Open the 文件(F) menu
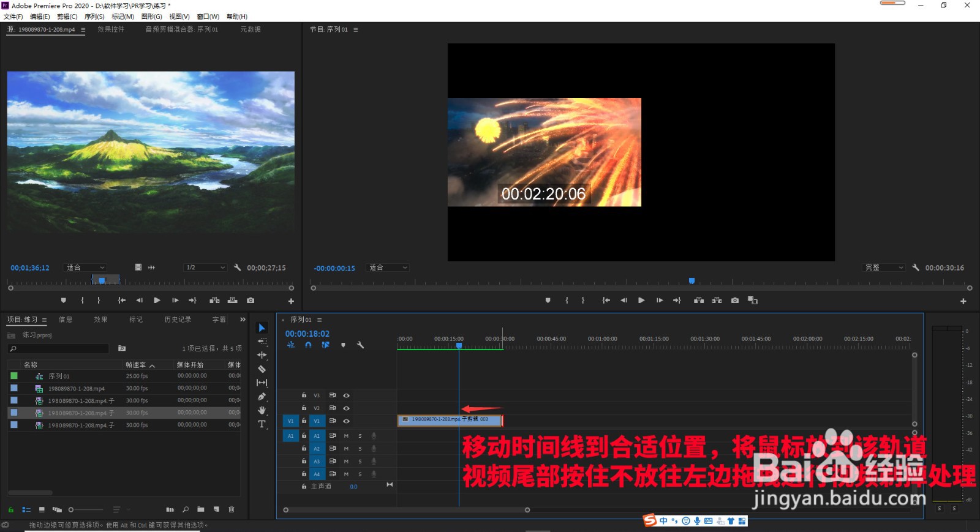This screenshot has width=980, height=532. pos(13,17)
